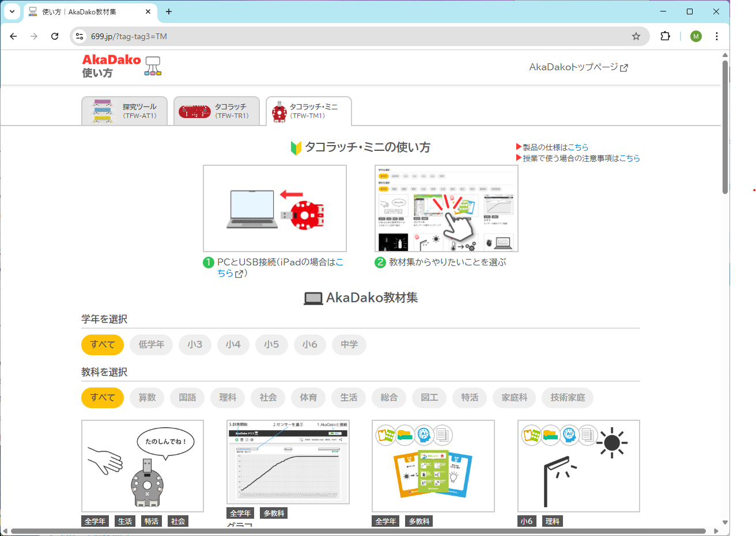The width and height of the screenshot is (756, 536).
Task: Open the colorful instruction cards thumbnail
Action: point(433,466)
